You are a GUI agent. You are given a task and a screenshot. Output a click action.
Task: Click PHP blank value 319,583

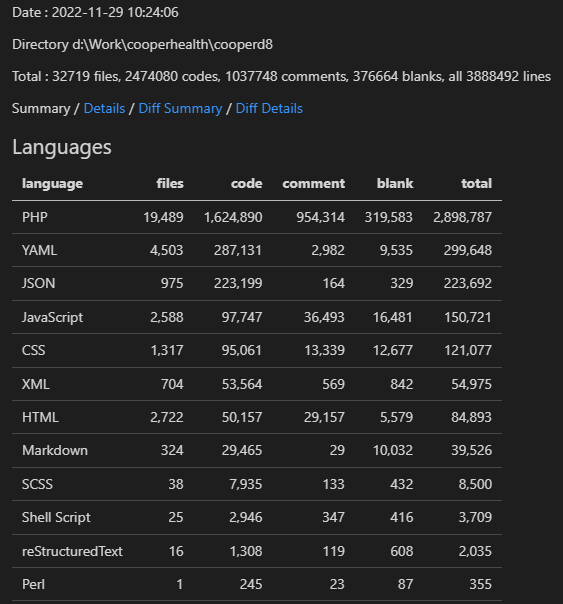pyautogui.click(x=389, y=217)
